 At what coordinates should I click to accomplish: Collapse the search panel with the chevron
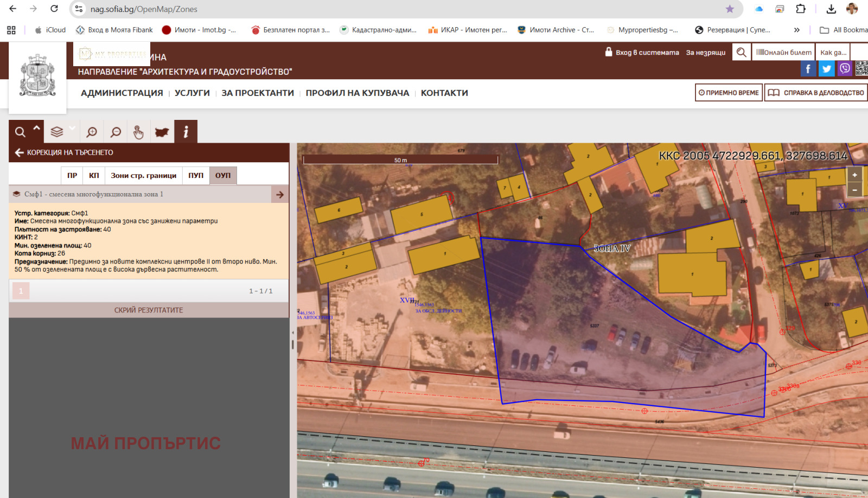36,129
